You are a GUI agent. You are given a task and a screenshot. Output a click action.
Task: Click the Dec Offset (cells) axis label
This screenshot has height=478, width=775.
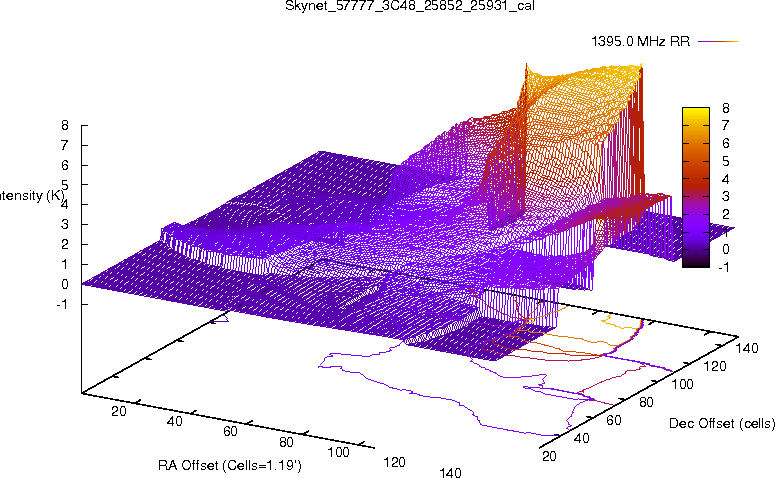coord(722,423)
